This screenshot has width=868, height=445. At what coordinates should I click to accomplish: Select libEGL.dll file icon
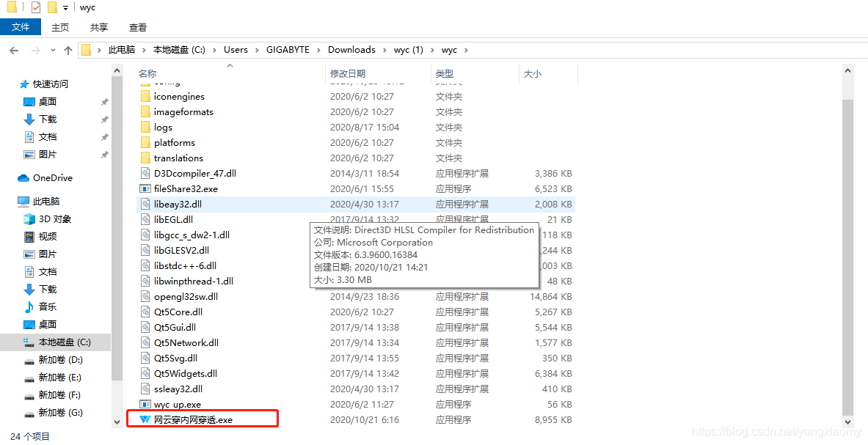(145, 219)
